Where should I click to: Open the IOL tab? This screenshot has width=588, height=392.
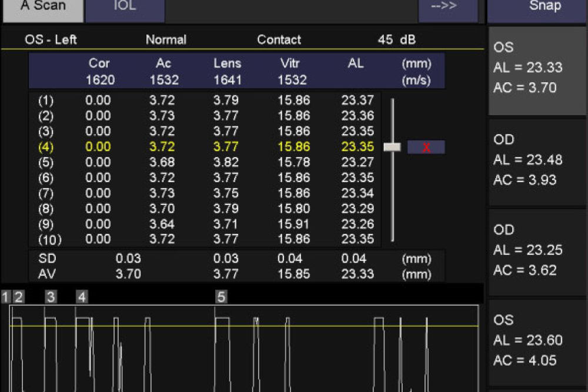(124, 8)
